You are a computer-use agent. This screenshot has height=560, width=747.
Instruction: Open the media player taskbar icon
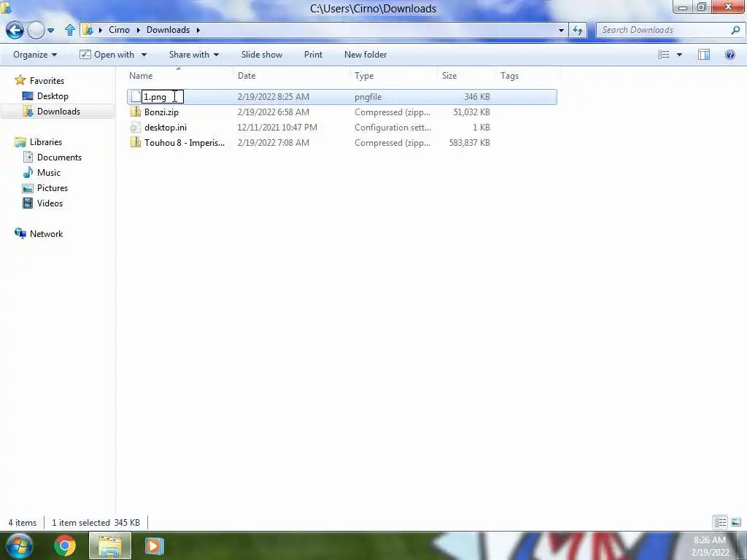pyautogui.click(x=154, y=545)
